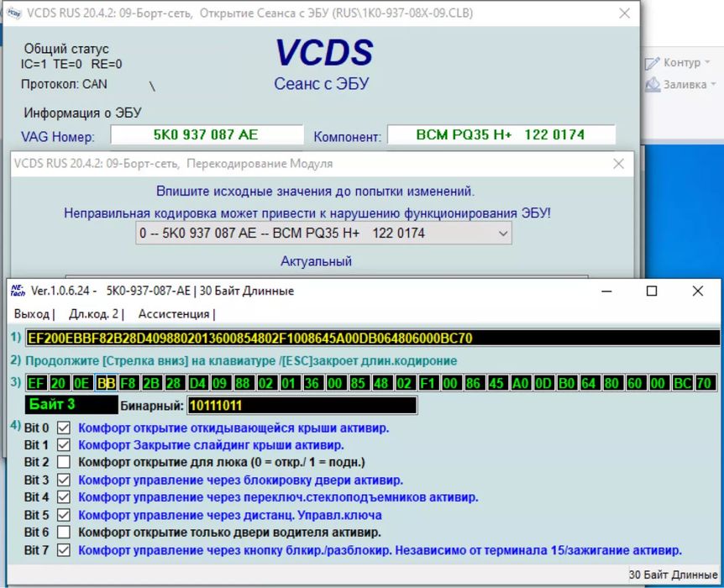Click the 30 Байт Длинные status bar text

click(x=674, y=575)
